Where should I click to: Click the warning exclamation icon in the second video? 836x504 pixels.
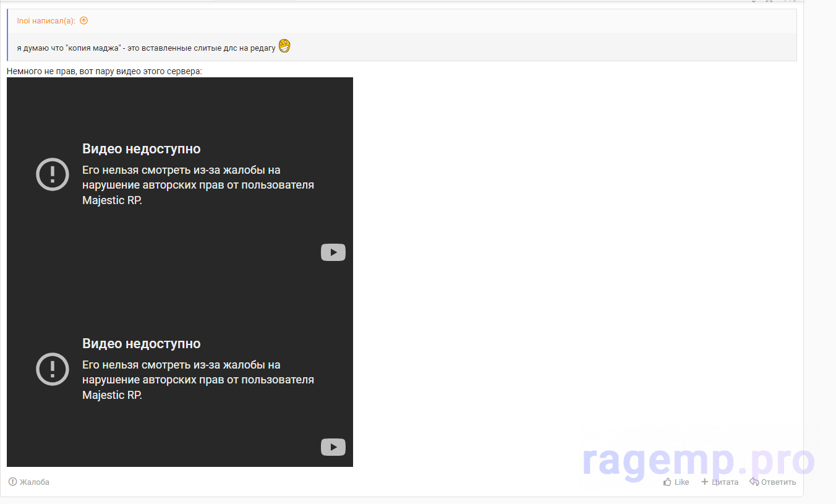(53, 369)
